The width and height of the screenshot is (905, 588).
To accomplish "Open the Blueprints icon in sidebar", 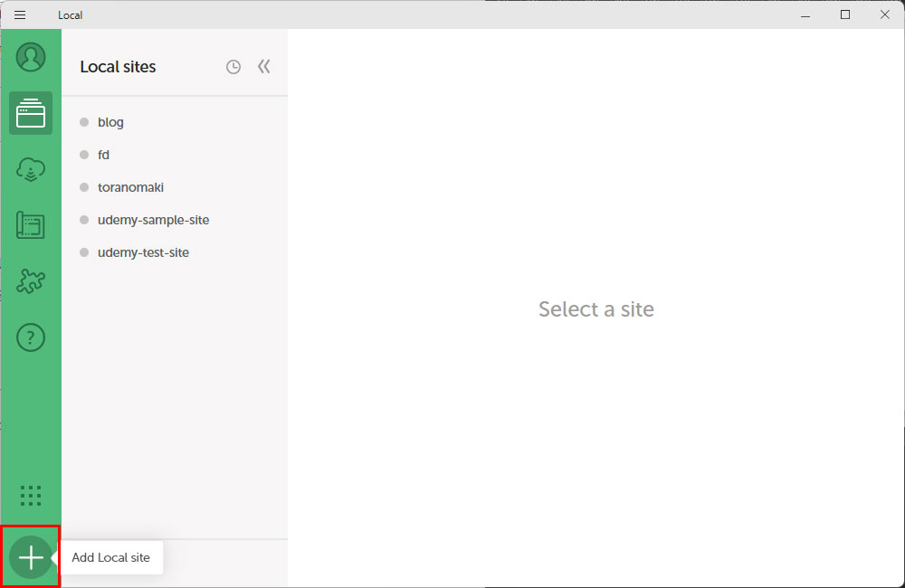I will (31, 225).
